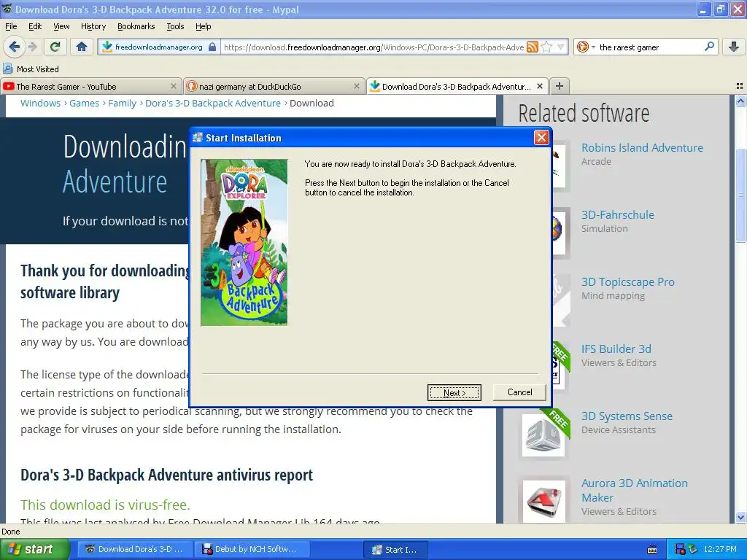Click the system clock 12:27 PM
Screen dimensions: 747x560
click(719, 549)
